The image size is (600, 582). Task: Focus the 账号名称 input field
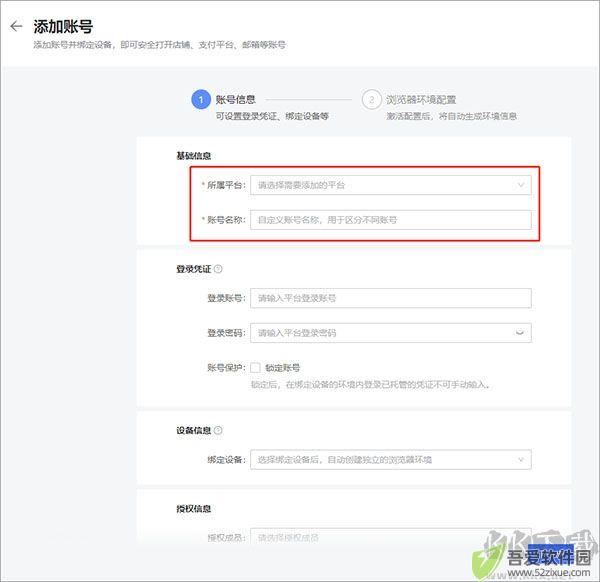pyautogui.click(x=391, y=220)
